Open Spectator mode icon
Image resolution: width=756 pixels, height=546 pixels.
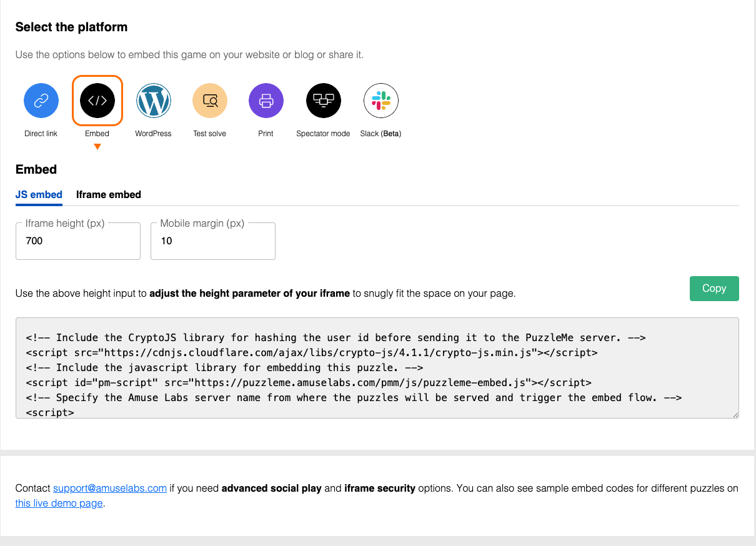[x=324, y=100]
